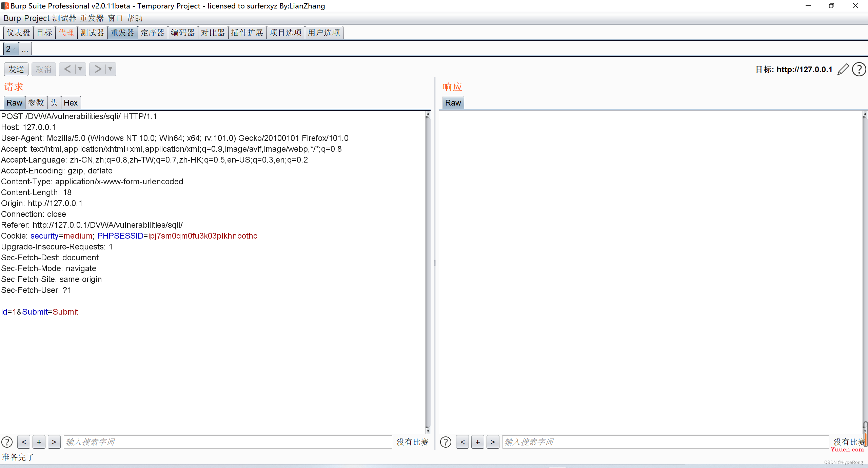The image size is (868, 468).
Task: Click request scrollbar up arrow
Action: click(x=428, y=114)
